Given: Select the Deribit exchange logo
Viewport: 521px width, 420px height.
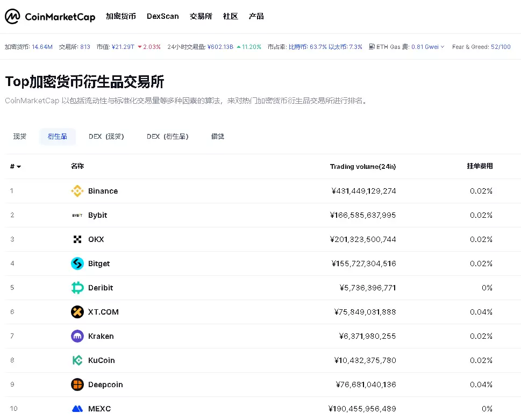Looking at the screenshot, I should click(77, 288).
